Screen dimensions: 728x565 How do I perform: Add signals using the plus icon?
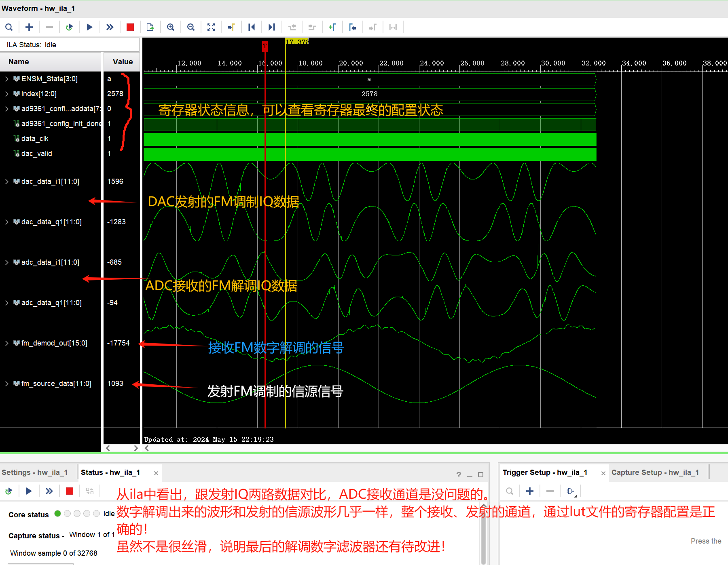(29, 27)
